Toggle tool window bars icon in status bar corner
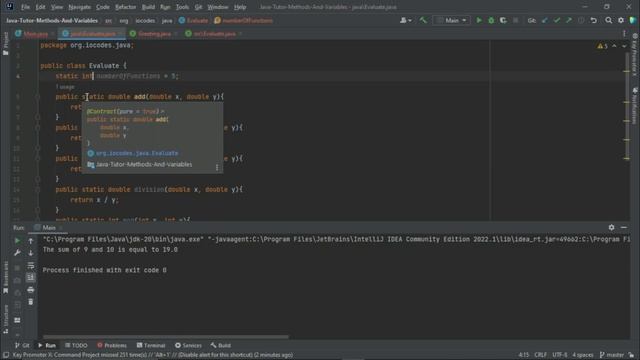This screenshot has height=360, width=640. tap(6, 355)
